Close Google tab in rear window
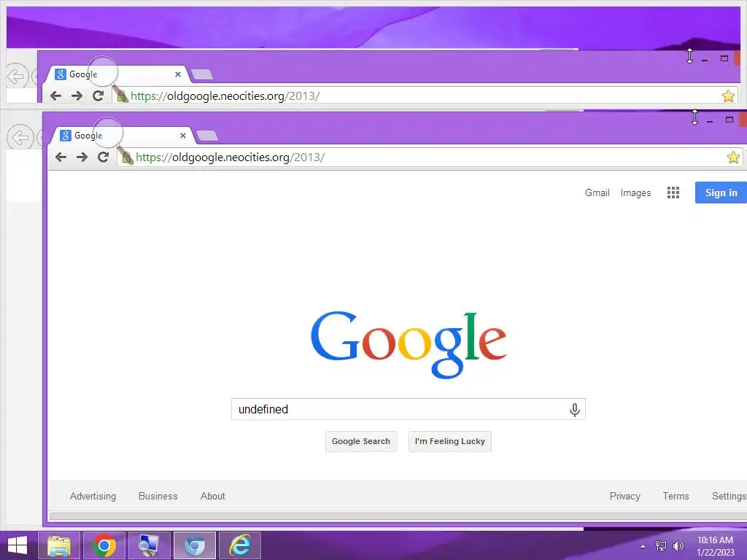Image resolution: width=747 pixels, height=560 pixels. [x=178, y=74]
